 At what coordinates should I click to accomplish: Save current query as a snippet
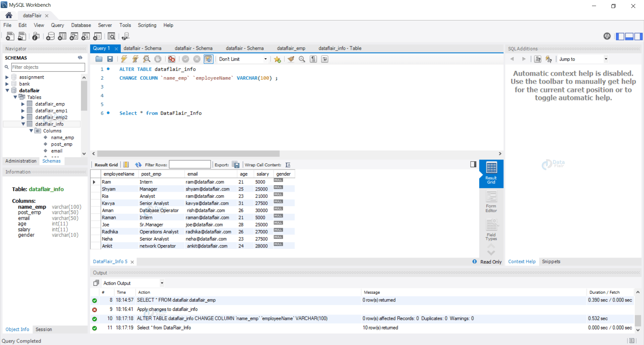(x=277, y=59)
